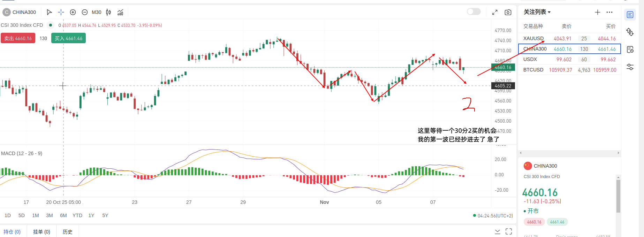Collapse the bottom positions panel

coord(498,231)
